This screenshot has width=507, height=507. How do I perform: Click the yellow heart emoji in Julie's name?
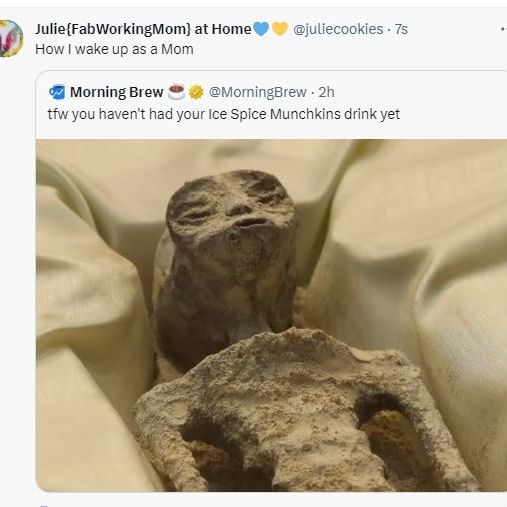pyautogui.click(x=280, y=29)
